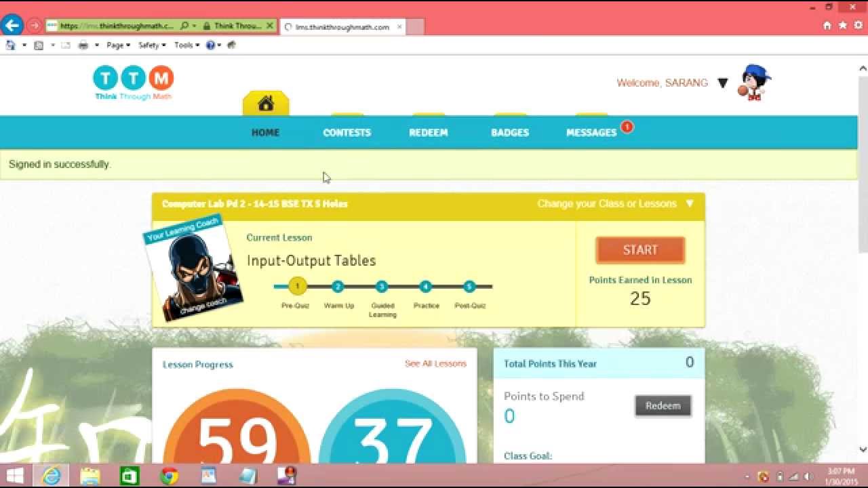The width and height of the screenshot is (868, 488).
Task: Click the user avatar with blue cap
Action: point(754,83)
